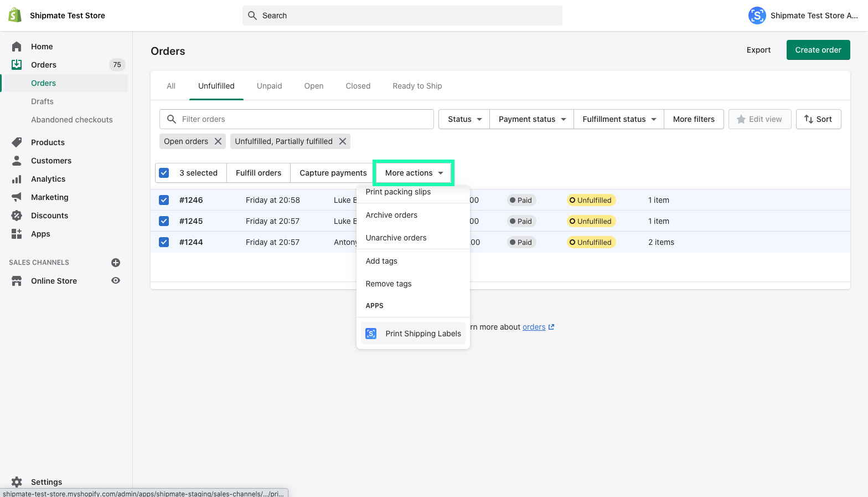Switch to the All orders tab
The height and width of the screenshot is (497, 868).
pos(171,86)
